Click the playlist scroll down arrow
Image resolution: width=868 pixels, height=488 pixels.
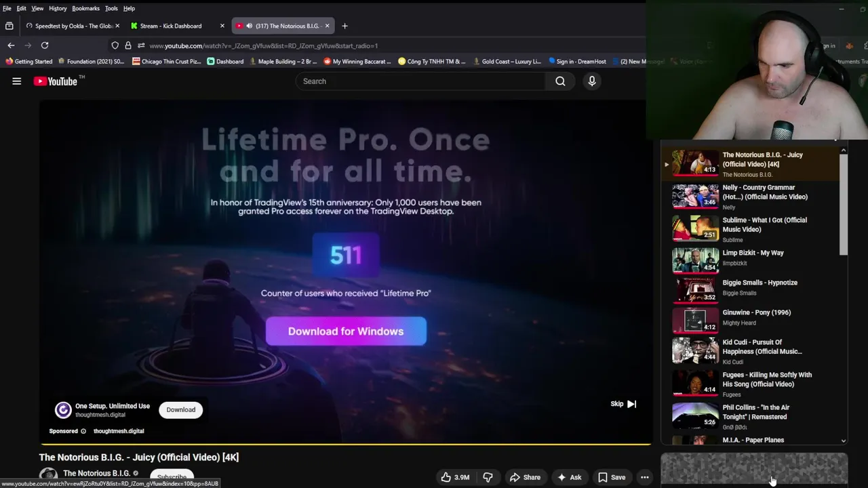point(844,441)
